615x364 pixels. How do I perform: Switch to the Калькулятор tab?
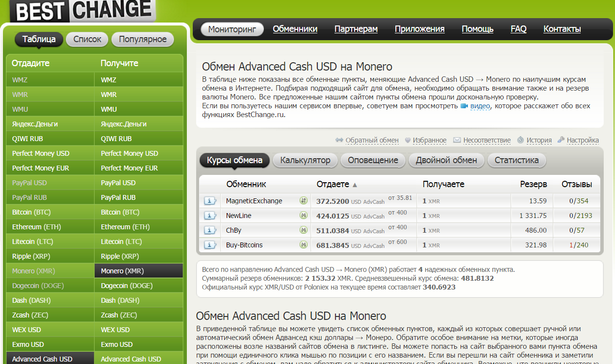click(305, 160)
